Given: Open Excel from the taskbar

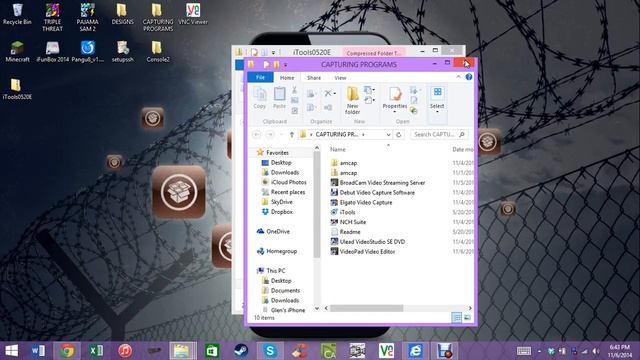Looking at the screenshot, I should tap(96, 351).
